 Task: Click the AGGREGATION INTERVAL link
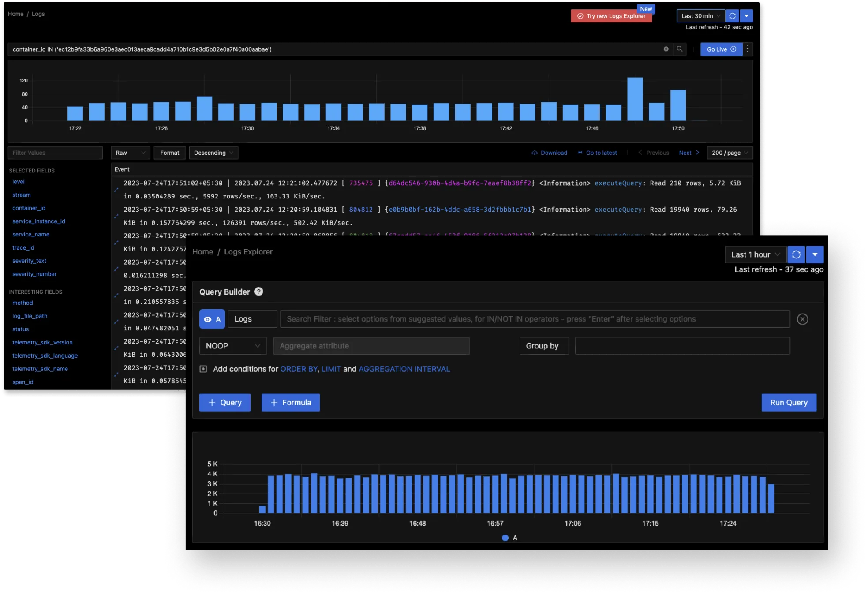pos(404,369)
